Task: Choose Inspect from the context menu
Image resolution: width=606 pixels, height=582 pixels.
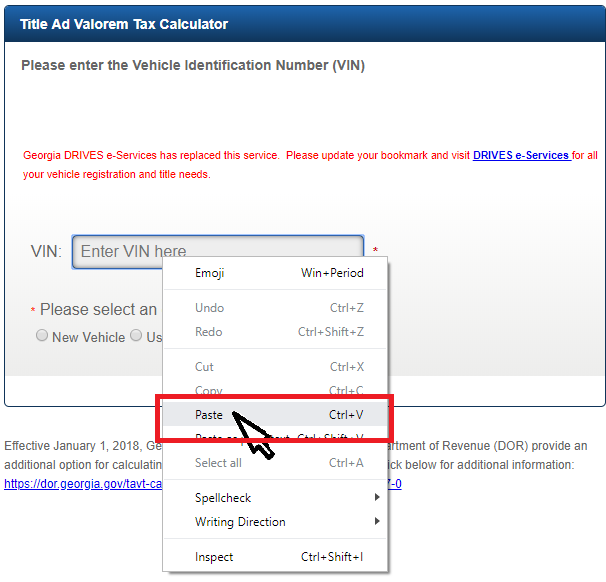Action: [275, 557]
